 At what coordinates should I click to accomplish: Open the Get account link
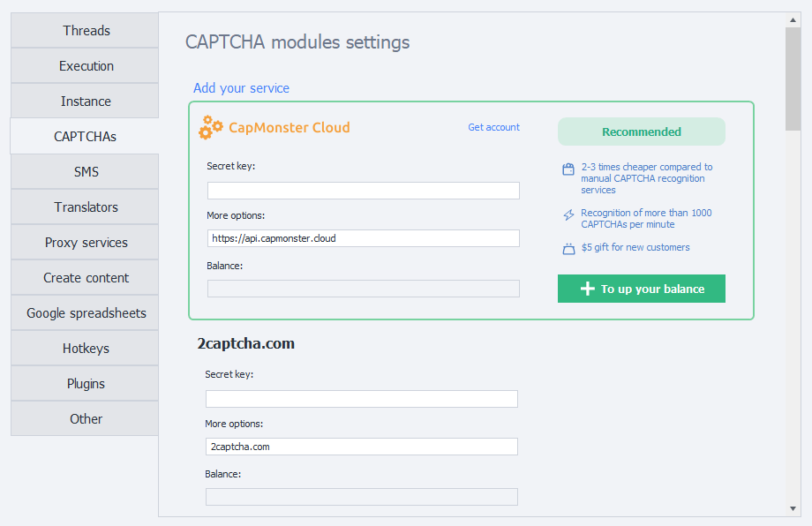point(493,127)
